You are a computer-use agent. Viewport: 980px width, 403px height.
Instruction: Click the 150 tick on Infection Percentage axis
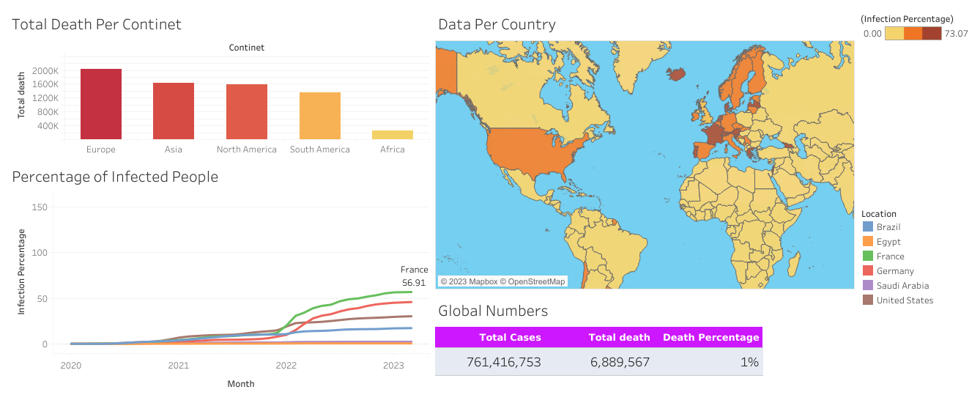click(40, 207)
